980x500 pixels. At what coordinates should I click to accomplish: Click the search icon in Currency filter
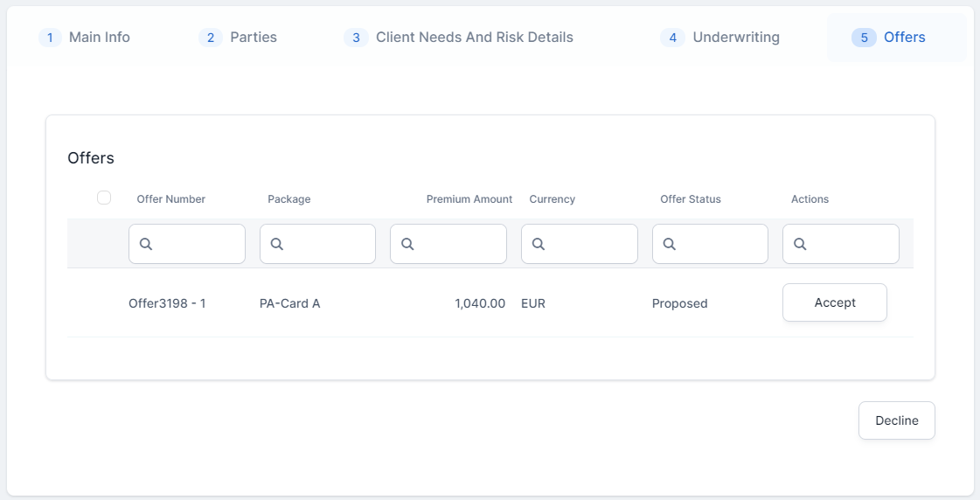point(539,244)
